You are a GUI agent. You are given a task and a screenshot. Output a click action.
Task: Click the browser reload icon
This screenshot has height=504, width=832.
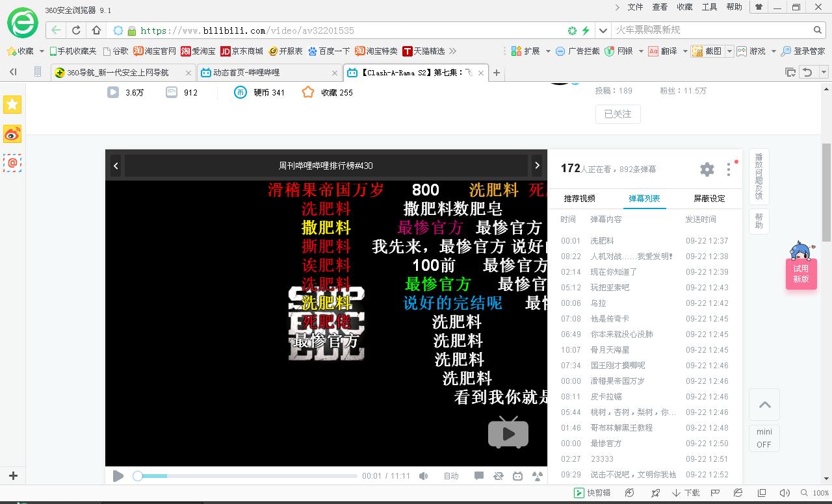[76, 30]
